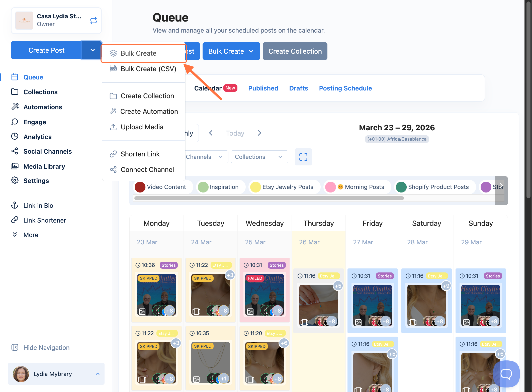Viewport: 532px width, 392px height.
Task: Click the Hide Navigation collapse icon
Action: click(x=15, y=347)
